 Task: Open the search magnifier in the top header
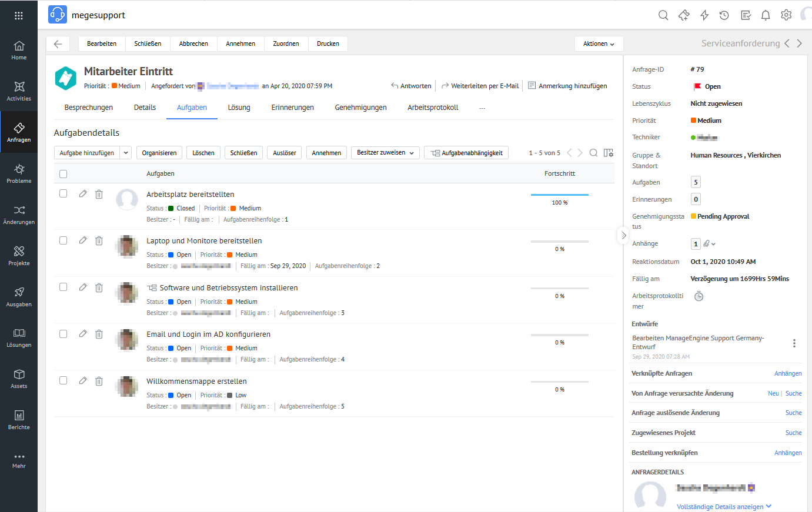[x=663, y=15]
